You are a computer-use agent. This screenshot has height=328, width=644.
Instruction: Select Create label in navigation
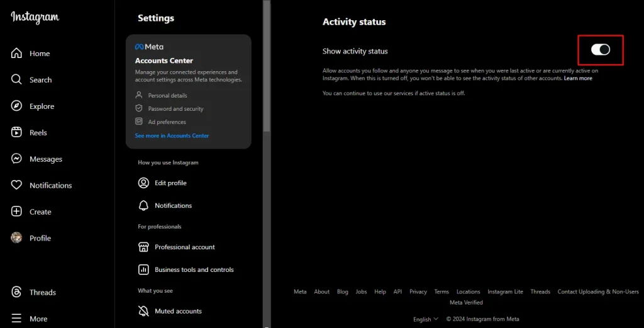(40, 212)
